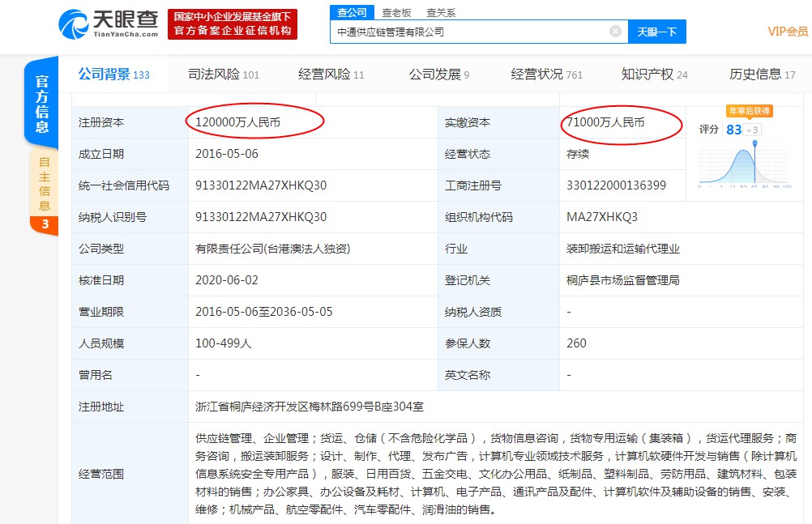Open the 公司发展 tab

point(439,75)
